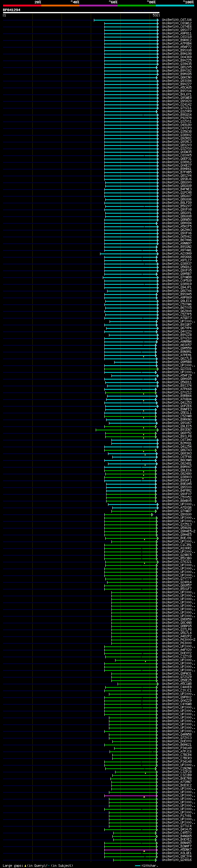Click the red ~20% identity legend segment
The width and height of the screenshot is (197, 868).
22,6
